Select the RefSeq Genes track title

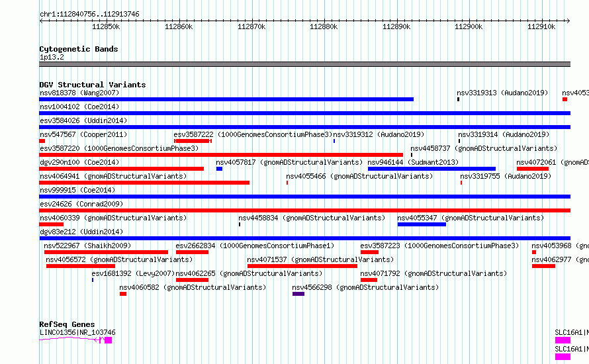(x=68, y=324)
